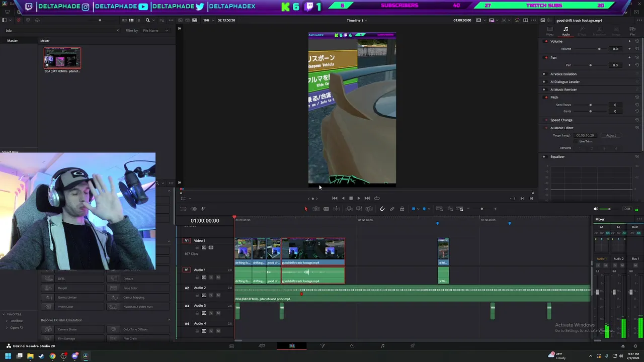Enable the Equalizer section toggle
Screen dimensions: 644x362
544,156
